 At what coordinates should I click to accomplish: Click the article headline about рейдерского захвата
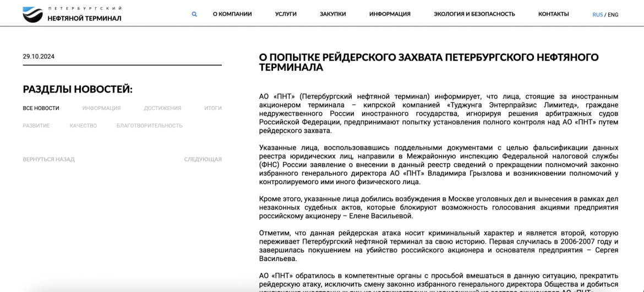(x=428, y=62)
